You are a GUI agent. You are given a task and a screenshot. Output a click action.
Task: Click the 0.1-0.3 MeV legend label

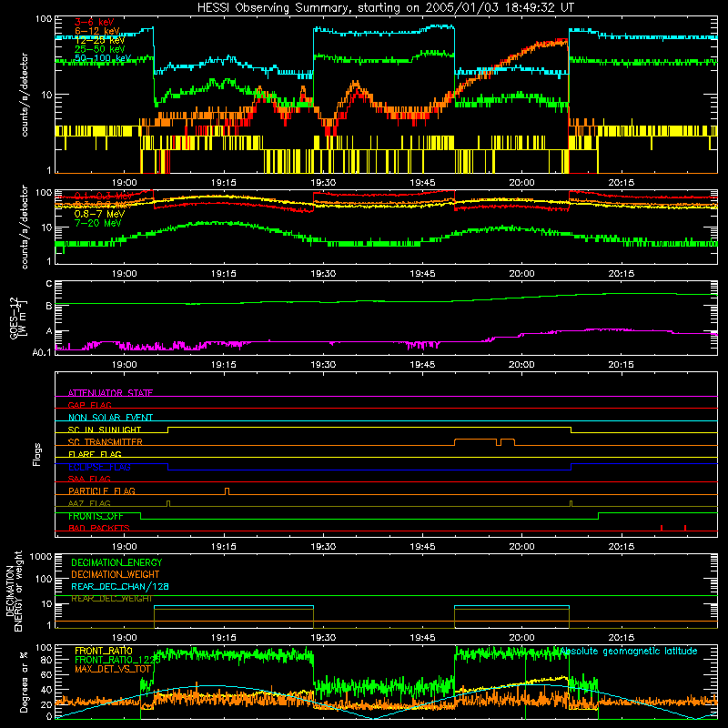pos(103,196)
